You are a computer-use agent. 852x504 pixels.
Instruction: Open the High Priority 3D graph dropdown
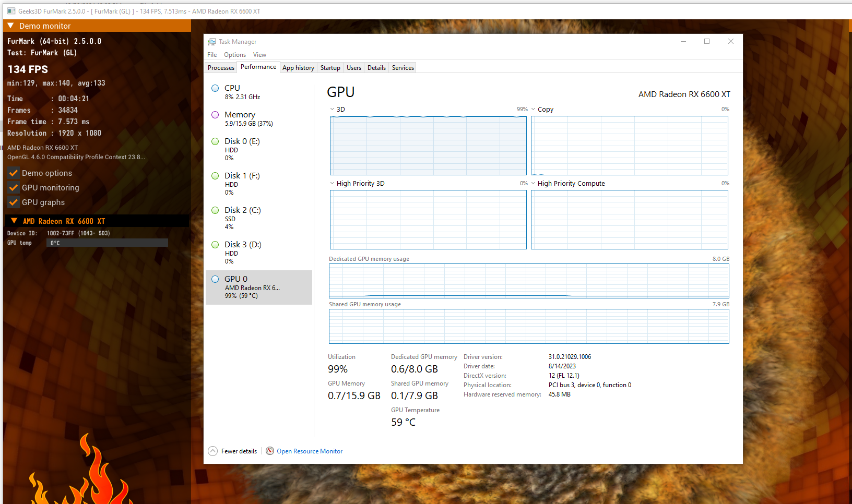332,183
